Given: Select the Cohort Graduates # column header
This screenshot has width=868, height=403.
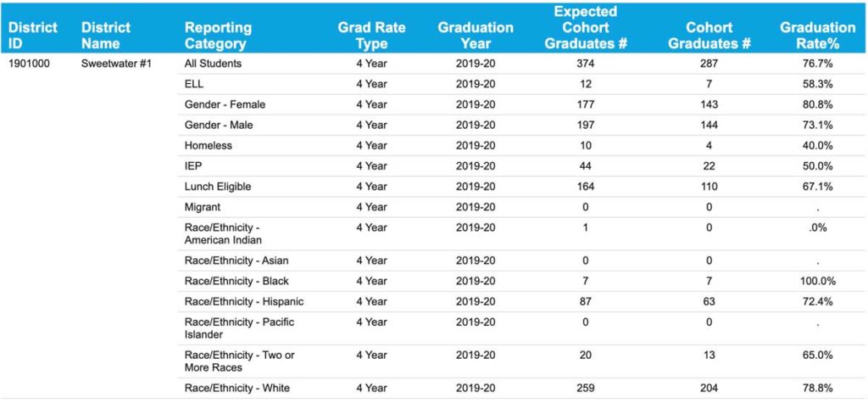Looking at the screenshot, I should tap(709, 36).
